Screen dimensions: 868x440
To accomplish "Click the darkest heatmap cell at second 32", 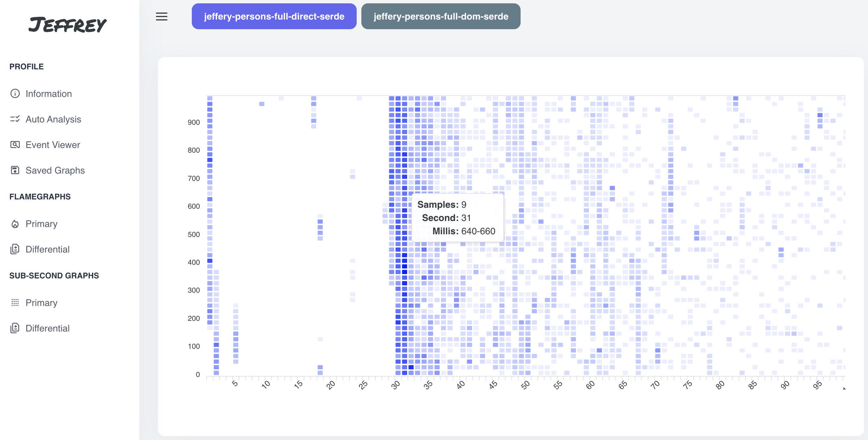I will pos(411,367).
